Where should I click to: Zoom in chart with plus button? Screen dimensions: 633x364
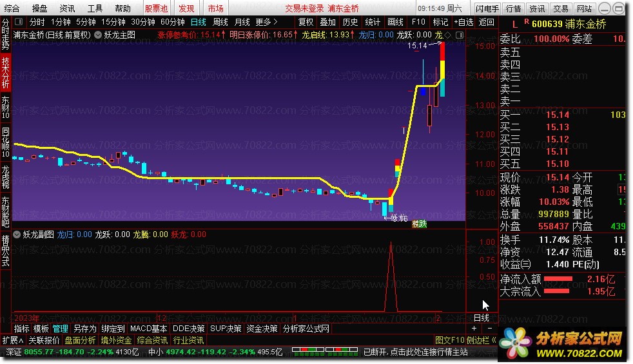474,329
